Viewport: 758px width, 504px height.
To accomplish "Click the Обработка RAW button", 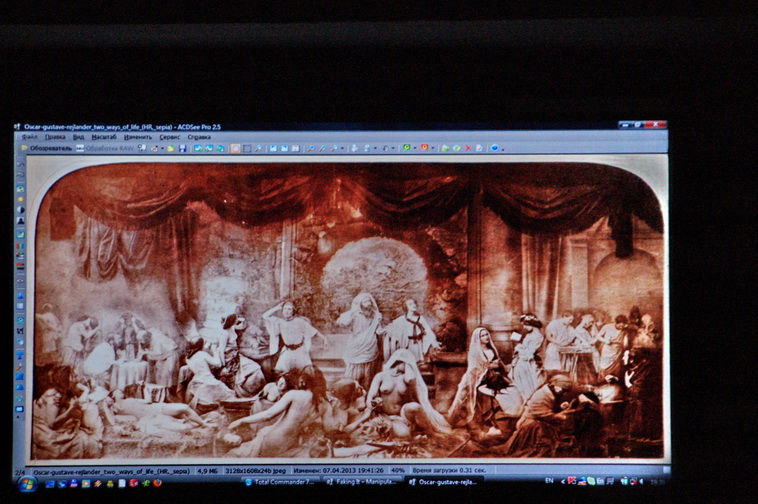I will click(106, 148).
